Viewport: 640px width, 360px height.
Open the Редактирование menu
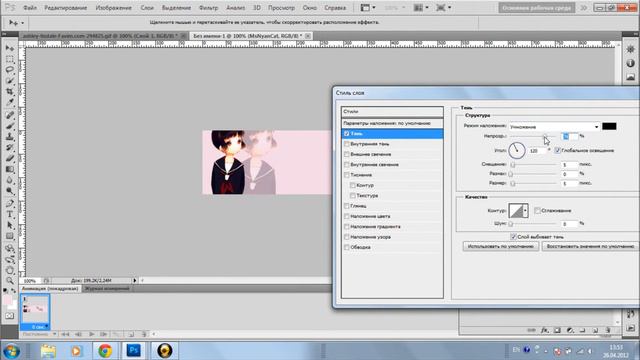point(66,8)
